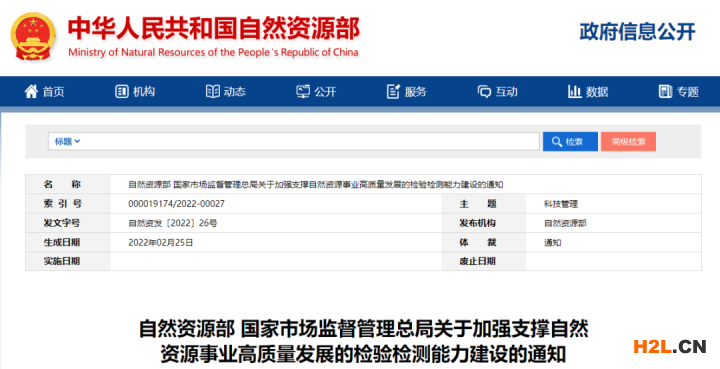Select index number 000019174/2022-00027
720x369 pixels.
(176, 204)
